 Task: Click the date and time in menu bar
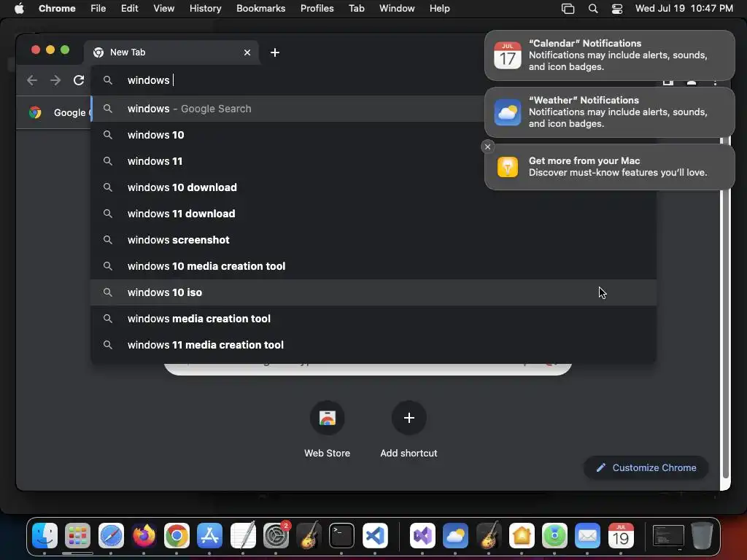[x=684, y=9]
